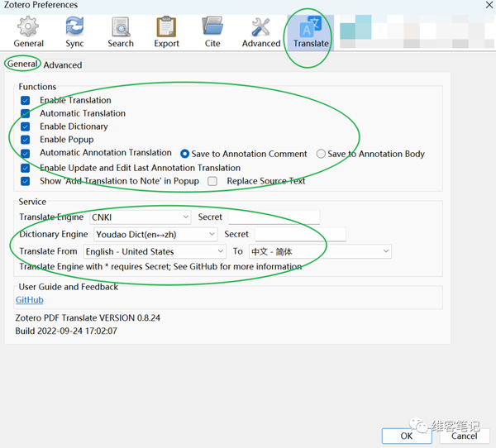Open the Translate From language dropdown

[155, 251]
